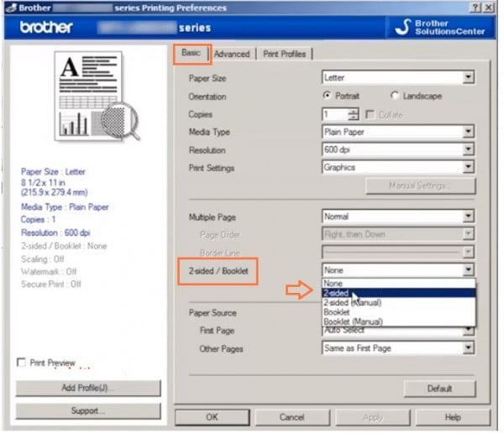This screenshot has width=504, height=433.
Task: Click the Support button
Action: 88,411
